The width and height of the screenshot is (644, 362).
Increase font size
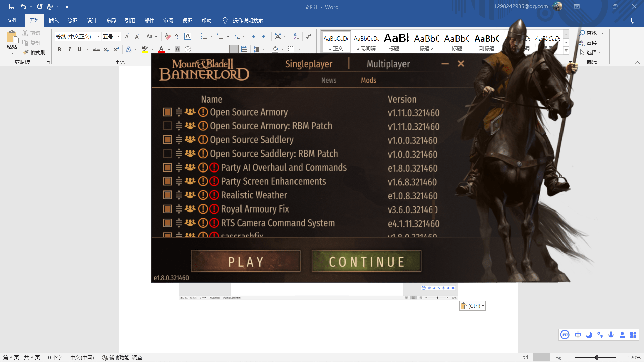coord(127,36)
